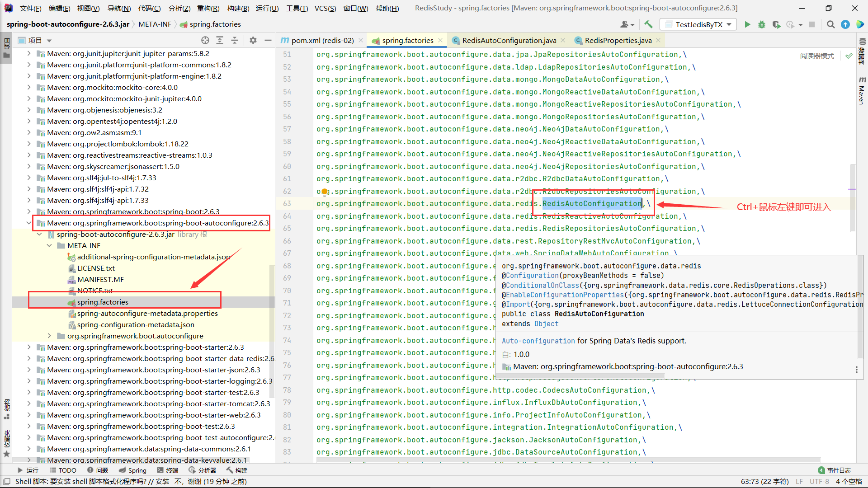The image size is (868, 488).
Task: Click Collapse All in project panel
Action: point(235,40)
